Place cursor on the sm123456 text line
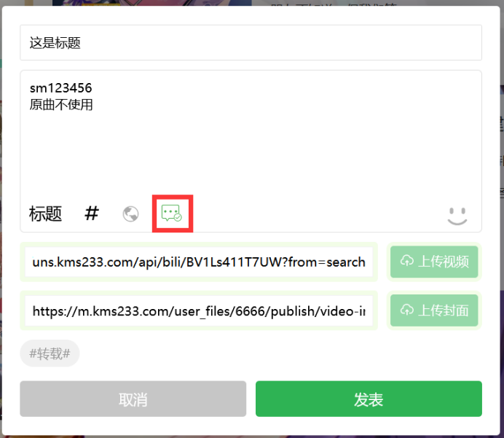504x438 pixels. 60,87
